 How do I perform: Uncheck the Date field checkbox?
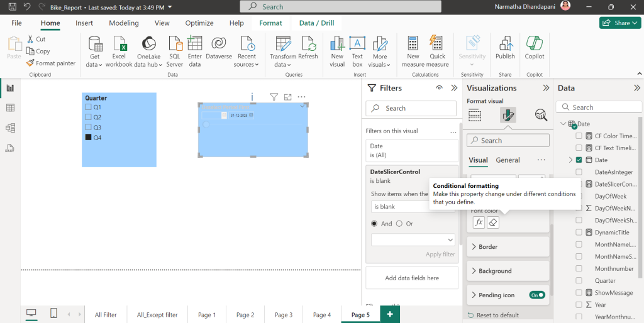pos(579,160)
